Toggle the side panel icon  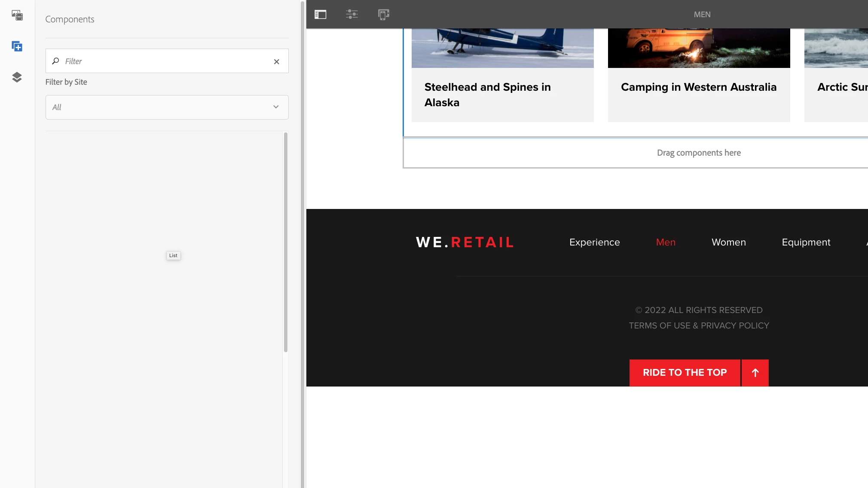click(320, 15)
